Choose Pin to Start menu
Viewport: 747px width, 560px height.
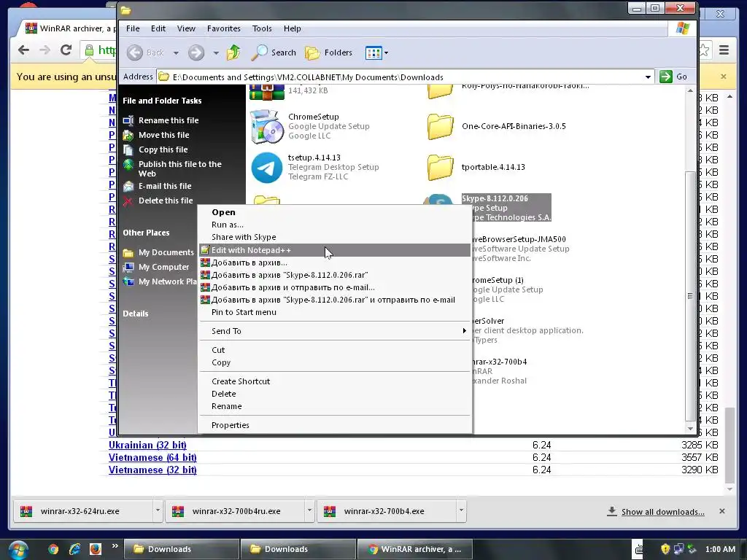[x=335, y=312]
